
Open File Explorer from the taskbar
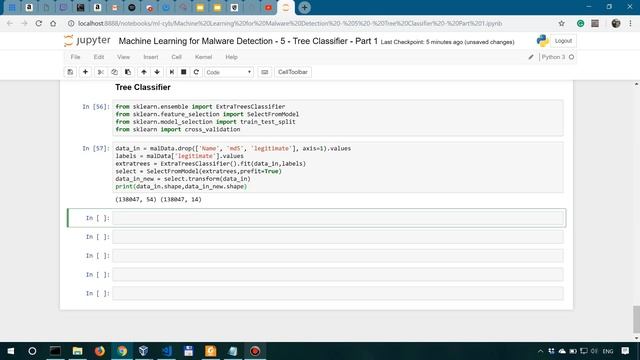78,351
